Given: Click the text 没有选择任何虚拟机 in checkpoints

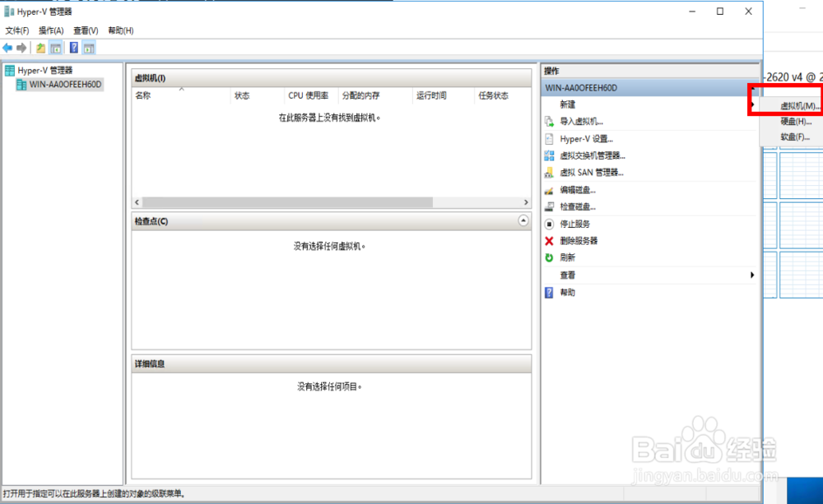Looking at the screenshot, I should pyautogui.click(x=330, y=246).
